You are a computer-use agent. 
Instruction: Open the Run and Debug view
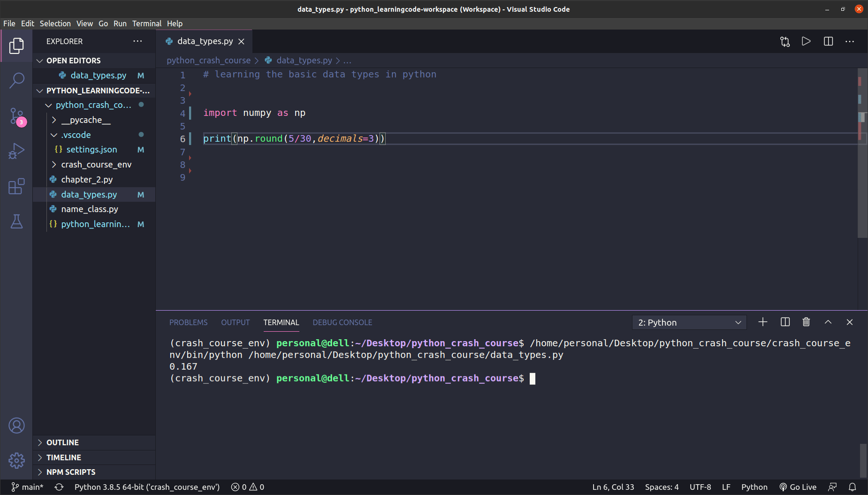16,151
